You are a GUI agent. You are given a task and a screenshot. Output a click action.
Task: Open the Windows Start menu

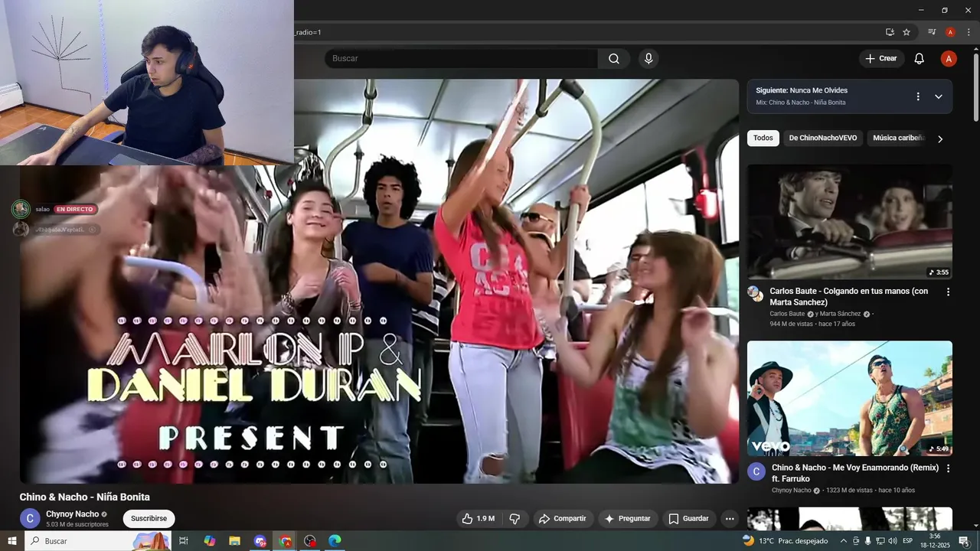(x=12, y=541)
